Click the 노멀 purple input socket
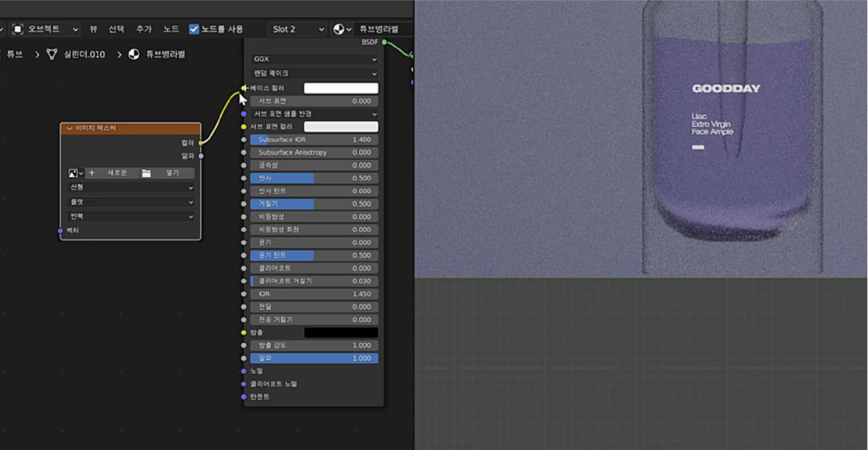868x450 pixels. point(244,371)
